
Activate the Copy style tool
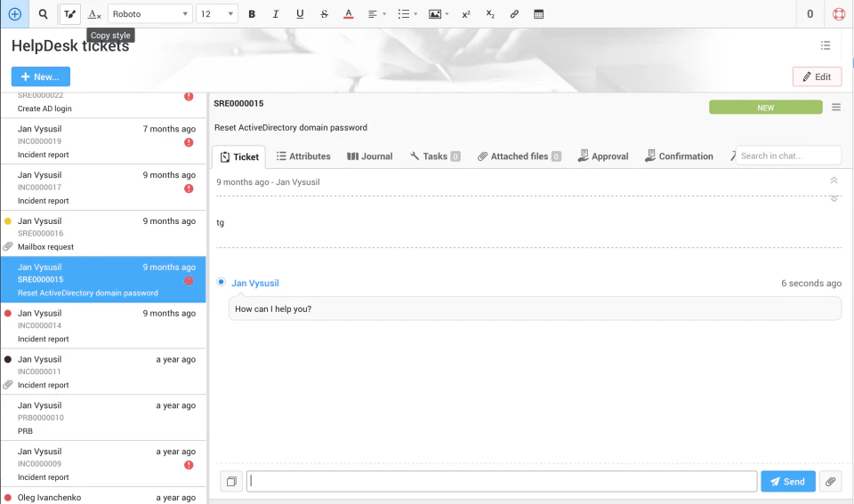click(x=69, y=14)
